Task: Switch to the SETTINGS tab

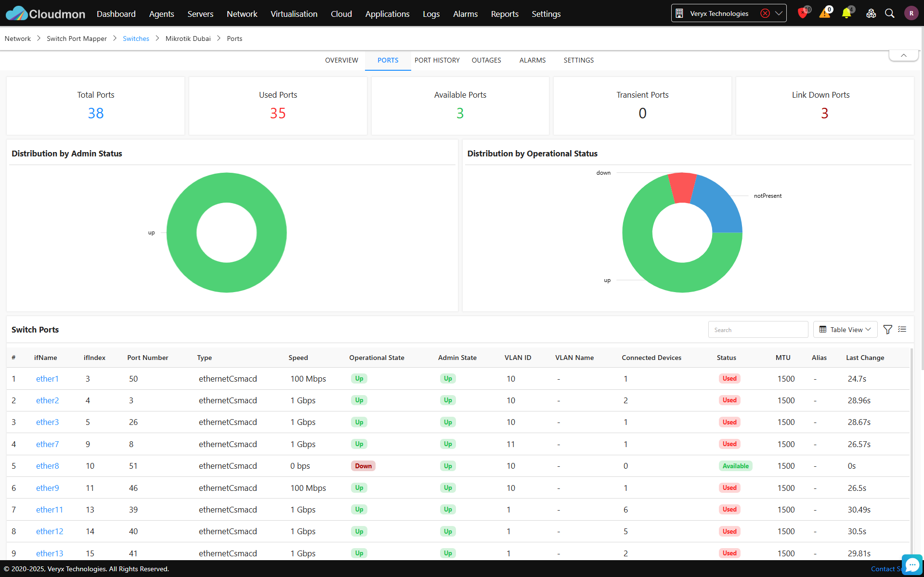Action: [x=578, y=60]
